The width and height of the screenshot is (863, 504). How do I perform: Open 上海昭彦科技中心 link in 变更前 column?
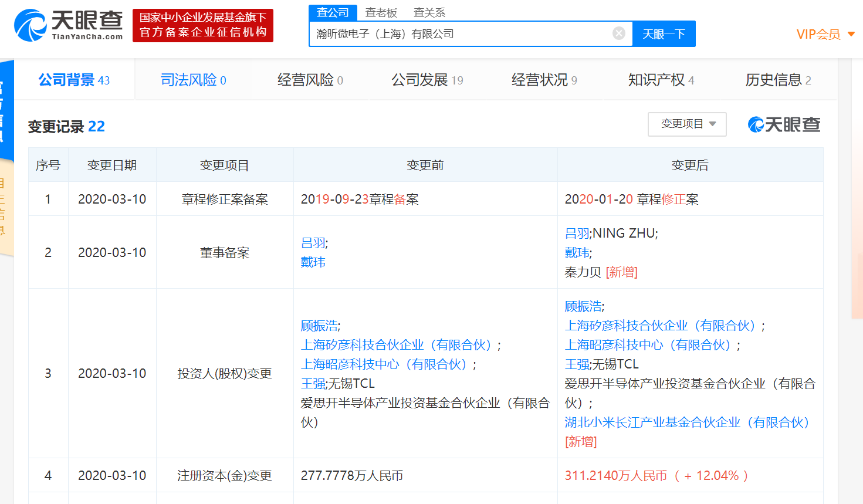pos(386,364)
